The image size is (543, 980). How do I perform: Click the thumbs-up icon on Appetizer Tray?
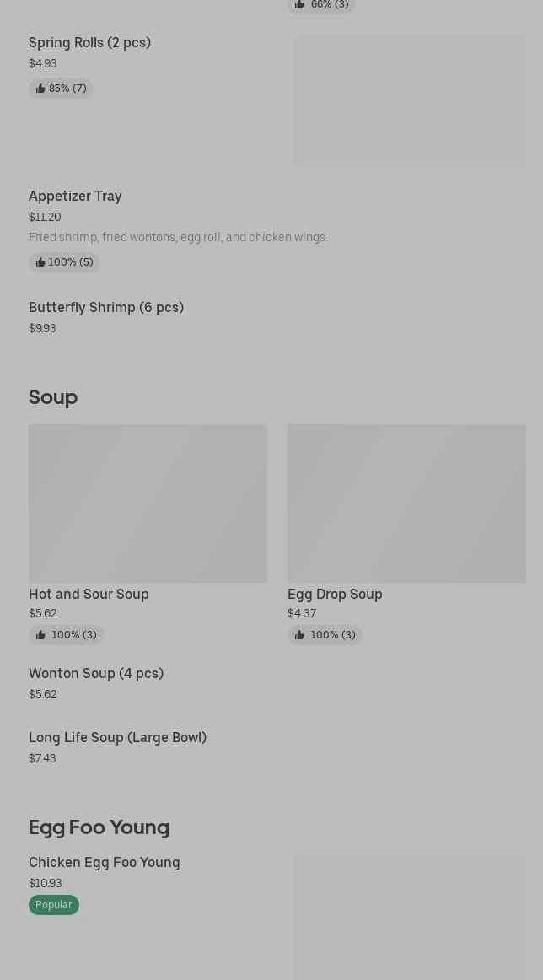tap(40, 262)
